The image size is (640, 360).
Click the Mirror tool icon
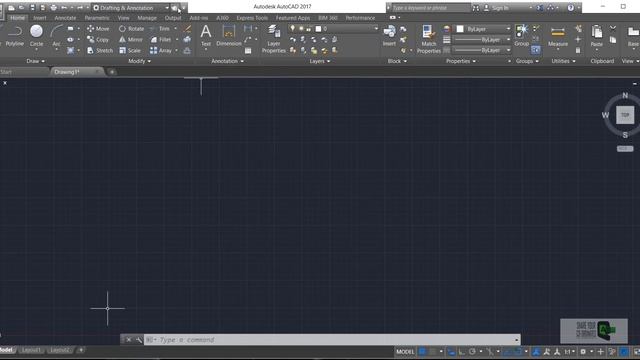point(122,40)
